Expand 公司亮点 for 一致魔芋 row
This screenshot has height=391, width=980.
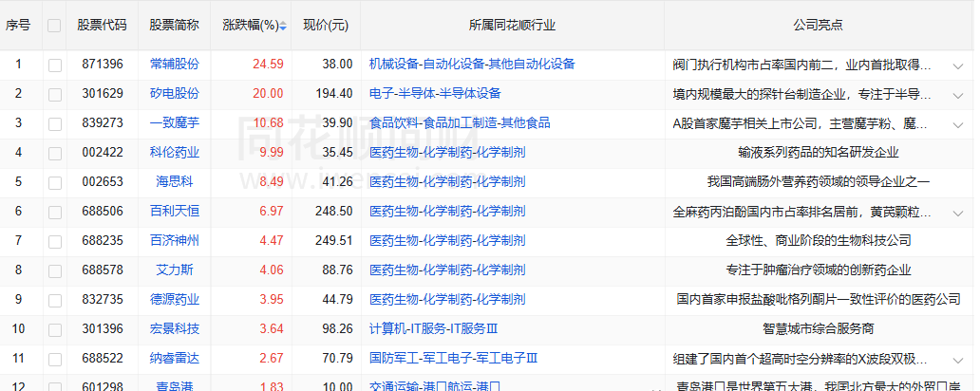coord(958,124)
